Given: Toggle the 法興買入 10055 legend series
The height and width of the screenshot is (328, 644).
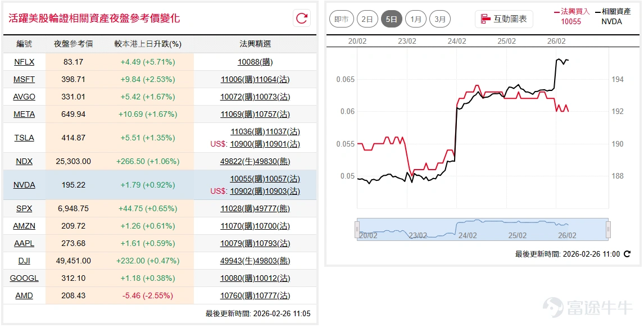Looking at the screenshot, I should click(x=572, y=16).
